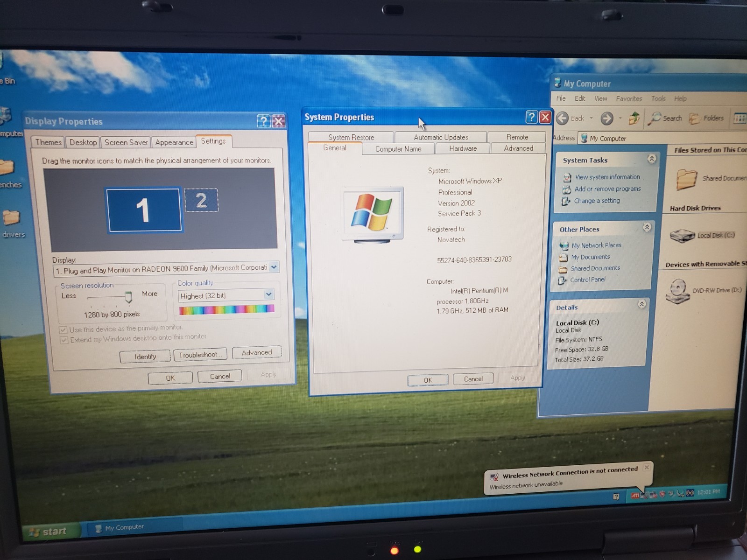
Task: Open Shared Documents folder icon
Action: click(686, 179)
